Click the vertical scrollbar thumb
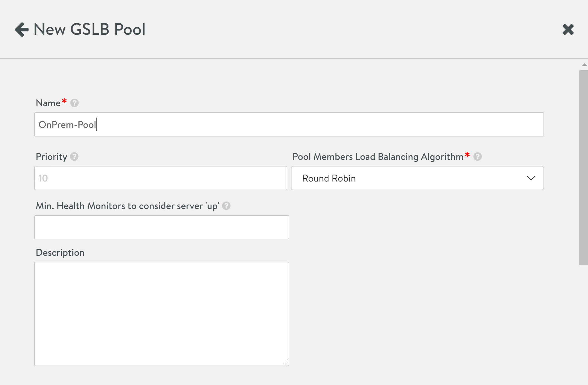588x385 pixels. (x=583, y=167)
